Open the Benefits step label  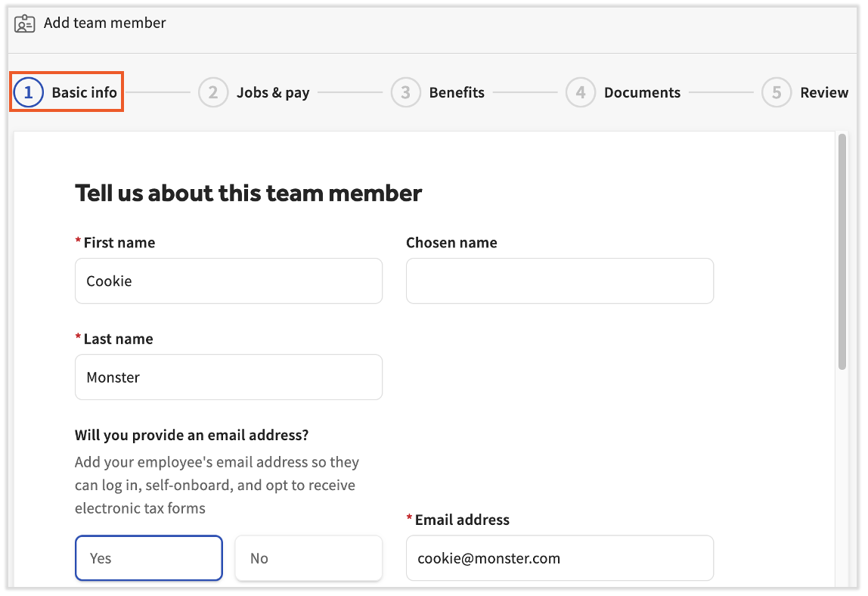457,93
